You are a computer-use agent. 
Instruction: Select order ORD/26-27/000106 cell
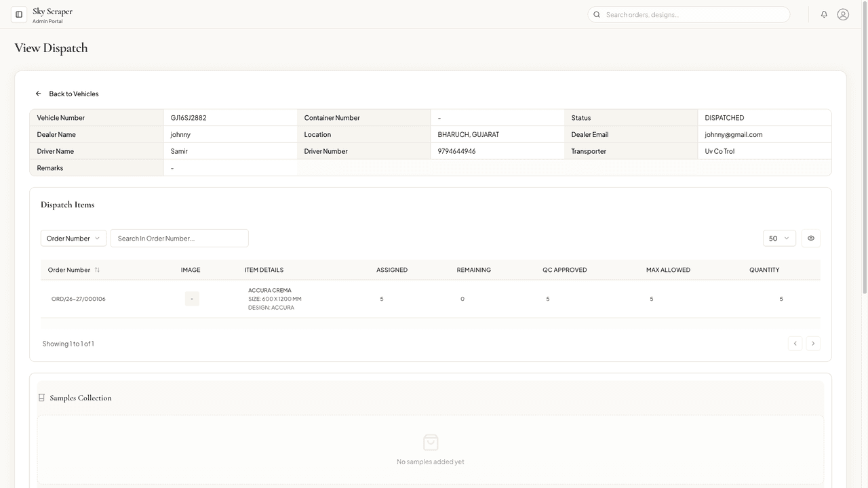click(79, 299)
